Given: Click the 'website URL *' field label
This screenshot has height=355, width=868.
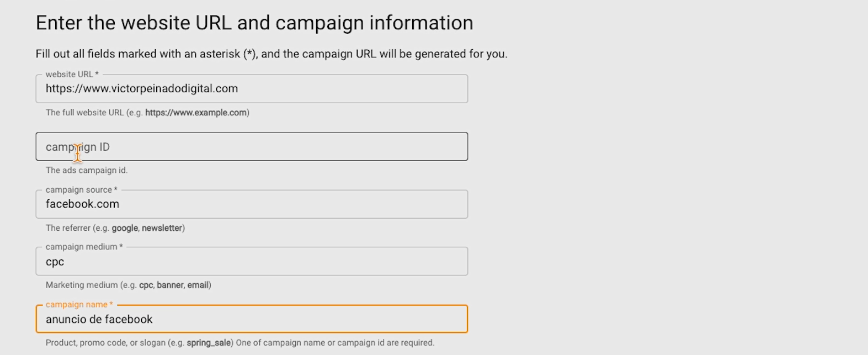Looking at the screenshot, I should coord(72,75).
